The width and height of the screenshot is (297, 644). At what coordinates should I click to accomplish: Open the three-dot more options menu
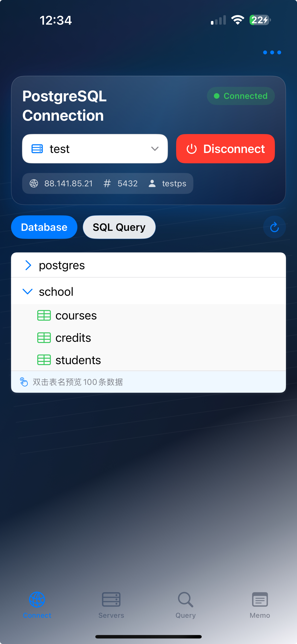pos(272,53)
